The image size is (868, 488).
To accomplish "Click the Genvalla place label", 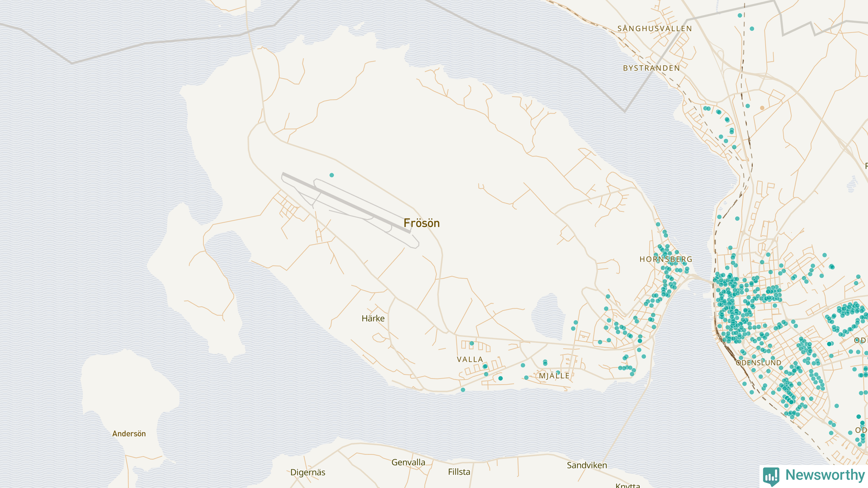I will [408, 462].
